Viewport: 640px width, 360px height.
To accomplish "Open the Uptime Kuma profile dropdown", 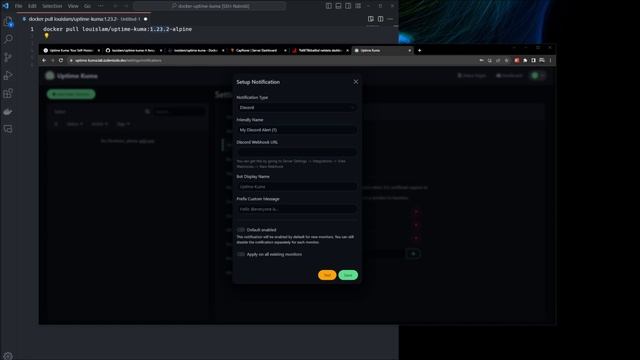I will tap(538, 76).
